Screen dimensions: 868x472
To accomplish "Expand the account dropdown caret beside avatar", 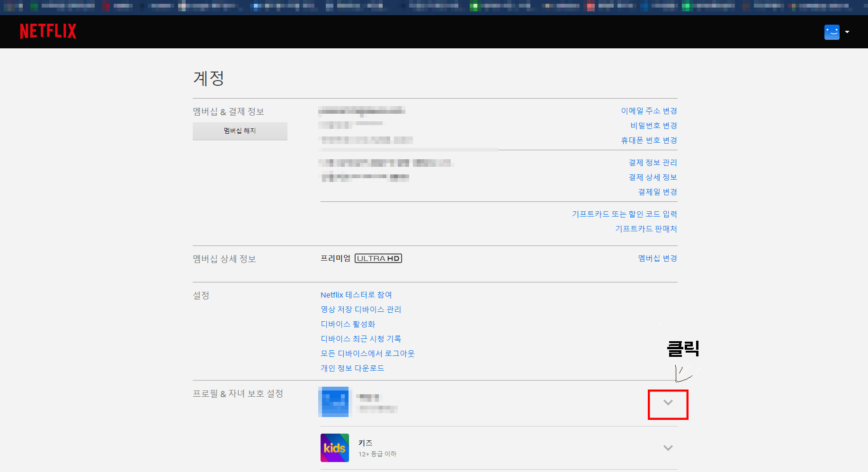I will 847,32.
